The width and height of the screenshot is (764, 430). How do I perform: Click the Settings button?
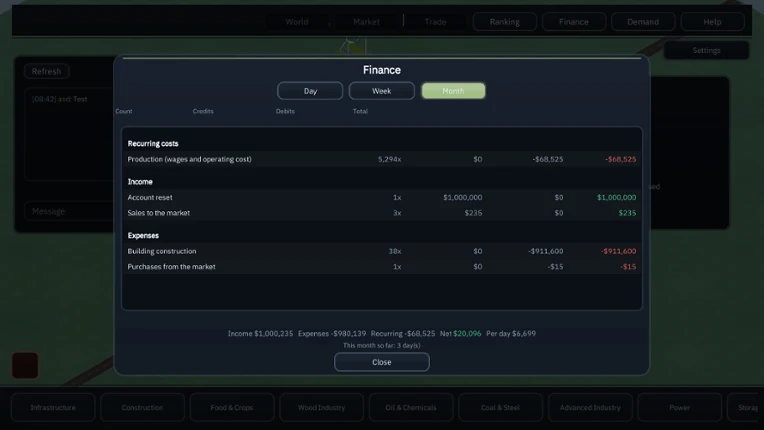tap(706, 50)
